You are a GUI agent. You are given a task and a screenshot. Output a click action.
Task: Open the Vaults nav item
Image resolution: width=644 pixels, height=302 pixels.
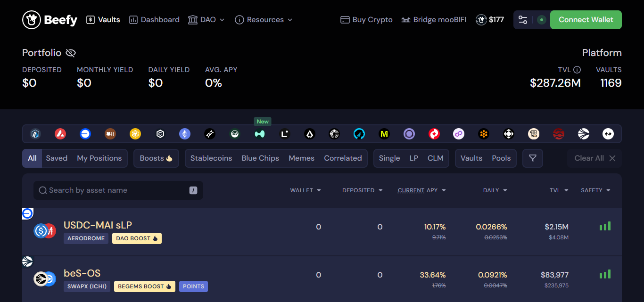click(x=103, y=20)
